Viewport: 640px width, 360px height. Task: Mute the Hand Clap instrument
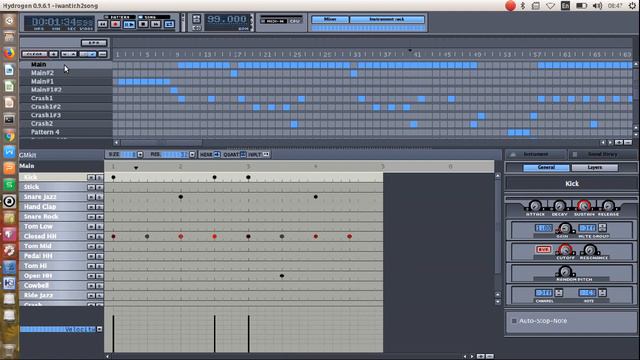[91, 207]
